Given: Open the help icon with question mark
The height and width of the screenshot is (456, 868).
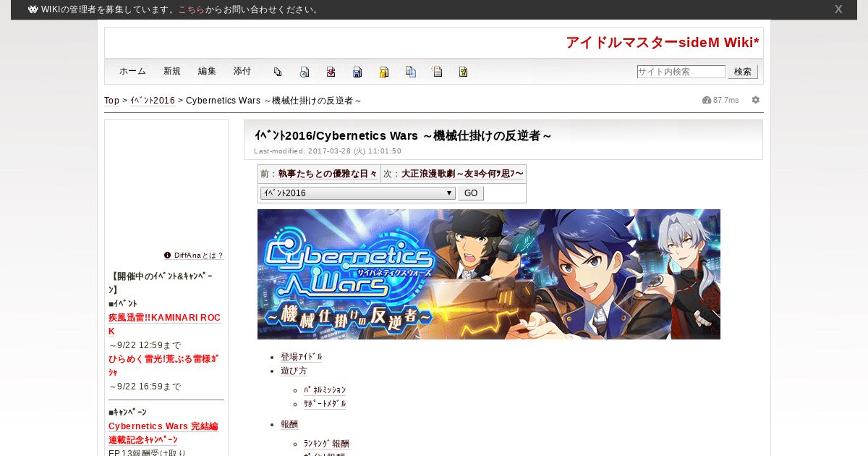Looking at the screenshot, I should point(464,72).
